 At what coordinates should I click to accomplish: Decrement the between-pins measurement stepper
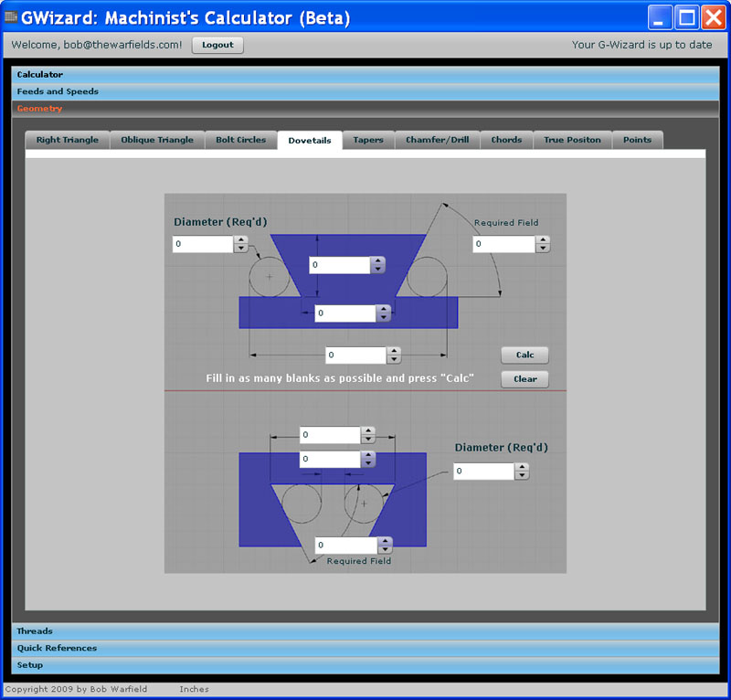368,463
